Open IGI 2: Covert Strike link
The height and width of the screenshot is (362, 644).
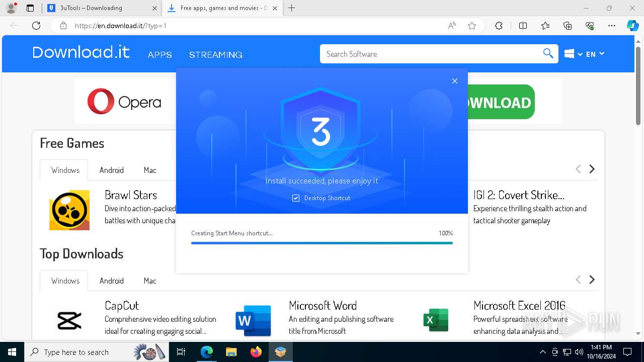tap(519, 195)
